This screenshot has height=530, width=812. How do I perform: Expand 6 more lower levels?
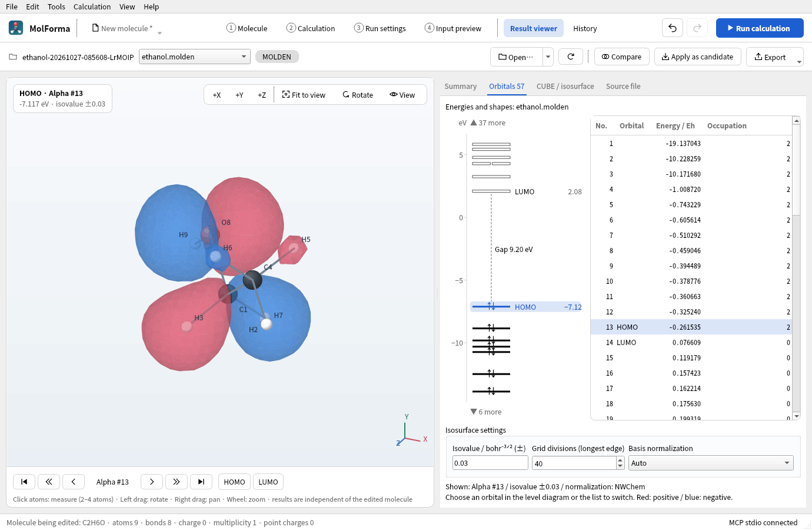(x=486, y=412)
